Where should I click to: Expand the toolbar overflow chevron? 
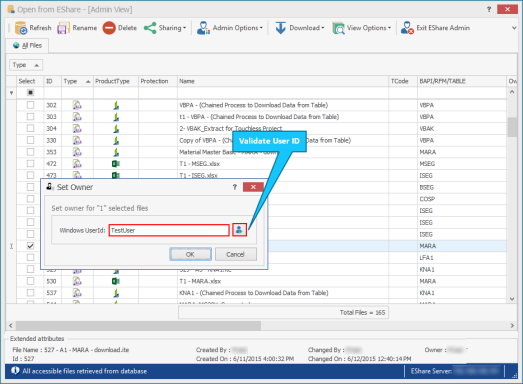pyautogui.click(x=514, y=28)
